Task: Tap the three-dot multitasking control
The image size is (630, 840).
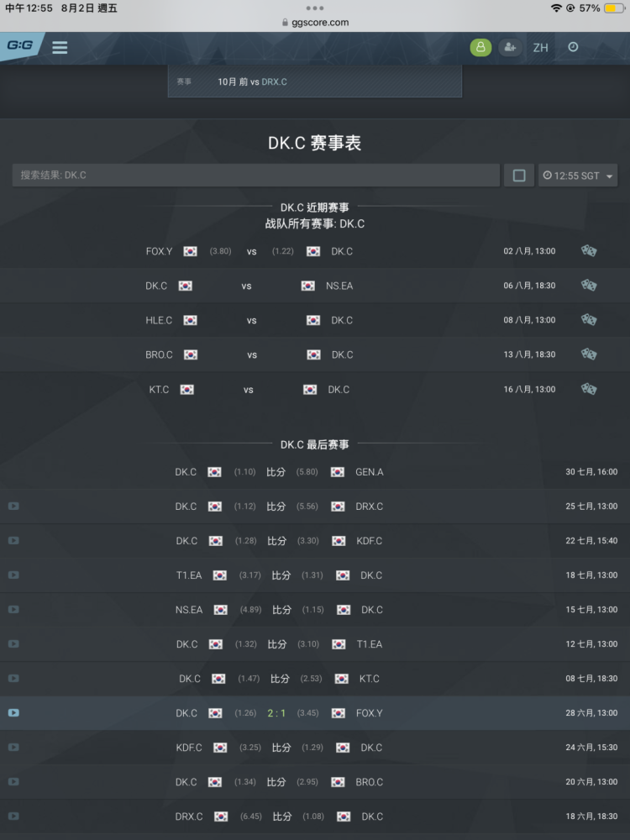Action: click(x=315, y=8)
